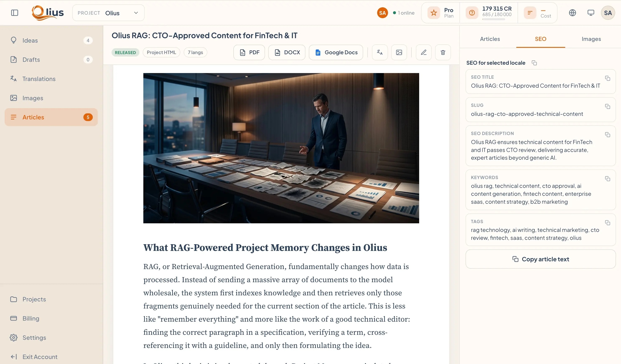
Task: Copy the slug value
Action: 607,106
